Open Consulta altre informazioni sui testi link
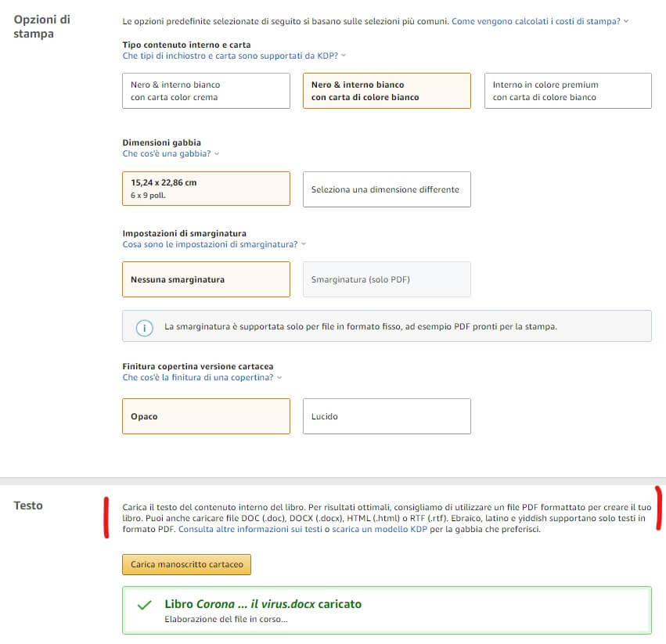This screenshot has height=644, width=666. 250,530
